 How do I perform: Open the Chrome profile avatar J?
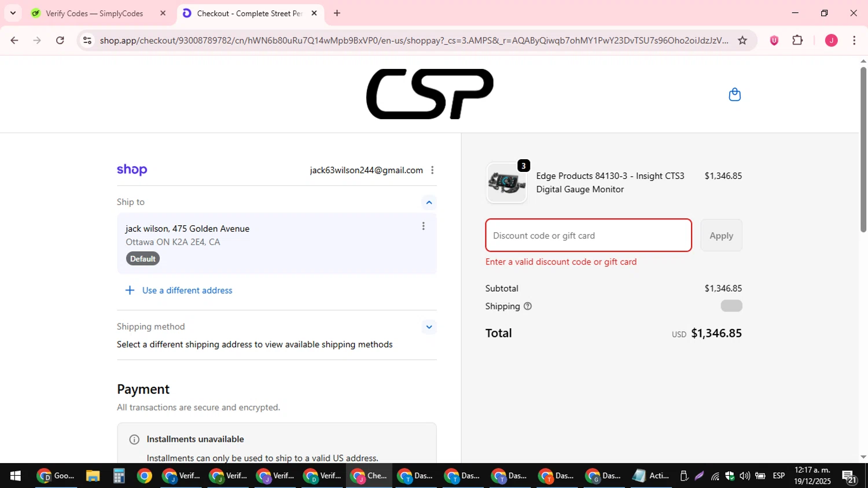(x=831, y=40)
